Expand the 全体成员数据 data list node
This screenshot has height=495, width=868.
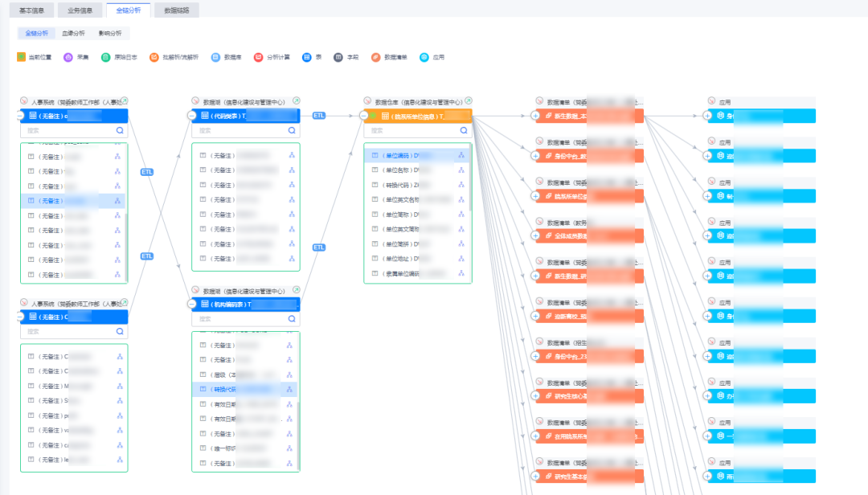point(536,235)
